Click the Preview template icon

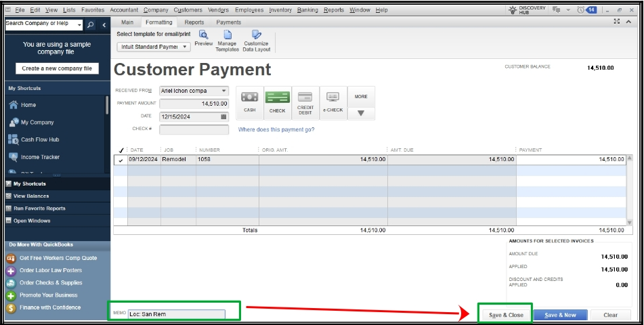[203, 35]
